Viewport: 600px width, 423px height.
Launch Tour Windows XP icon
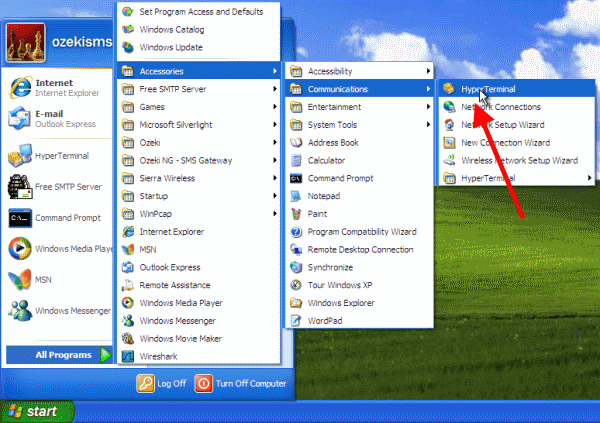[296, 285]
